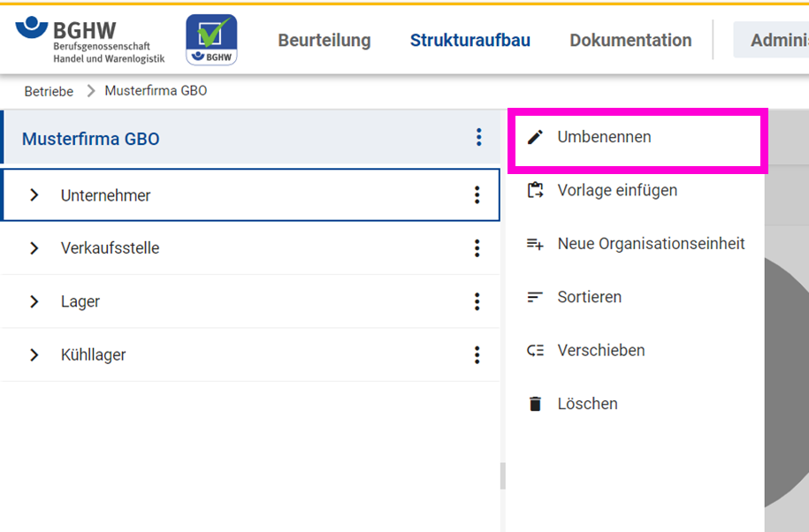Open three-dot menu for Verkaufsstelle

pyautogui.click(x=477, y=248)
